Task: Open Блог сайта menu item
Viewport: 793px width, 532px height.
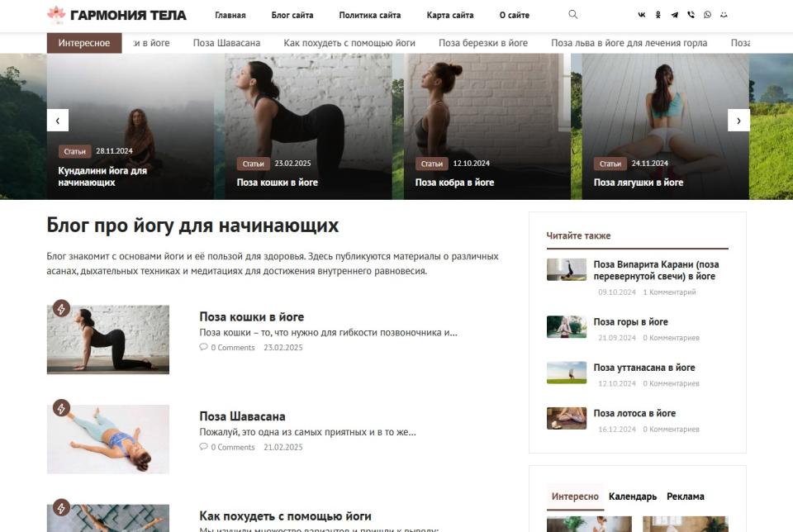Action: tap(292, 15)
